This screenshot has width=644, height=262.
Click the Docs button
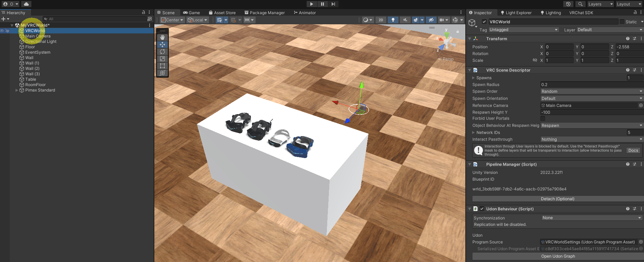pyautogui.click(x=633, y=151)
